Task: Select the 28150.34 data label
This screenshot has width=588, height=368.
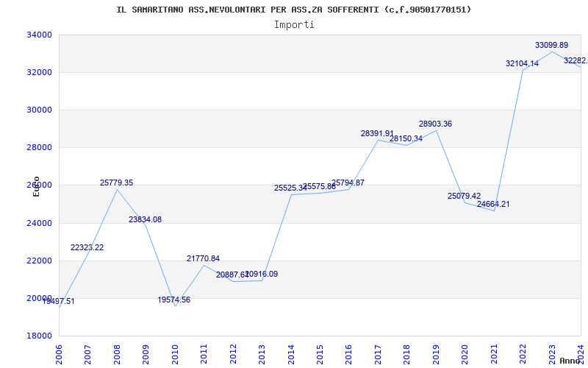Action: (x=406, y=139)
